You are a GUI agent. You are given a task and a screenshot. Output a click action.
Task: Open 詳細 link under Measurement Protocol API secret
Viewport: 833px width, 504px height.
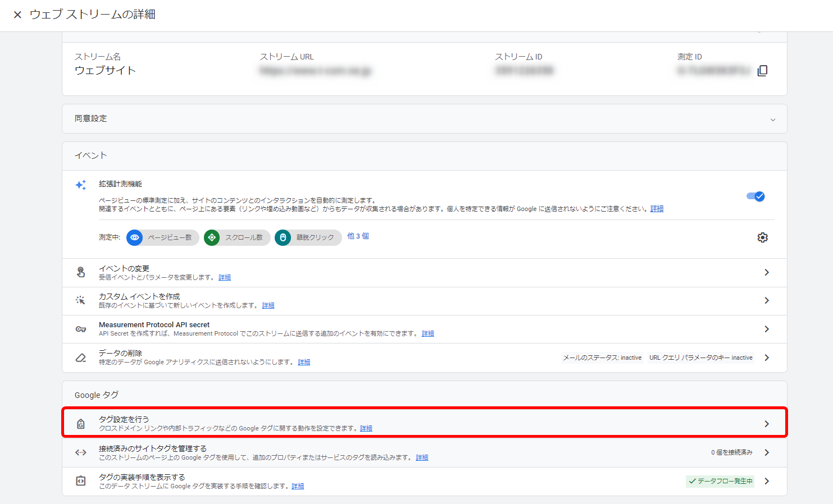[x=428, y=333]
